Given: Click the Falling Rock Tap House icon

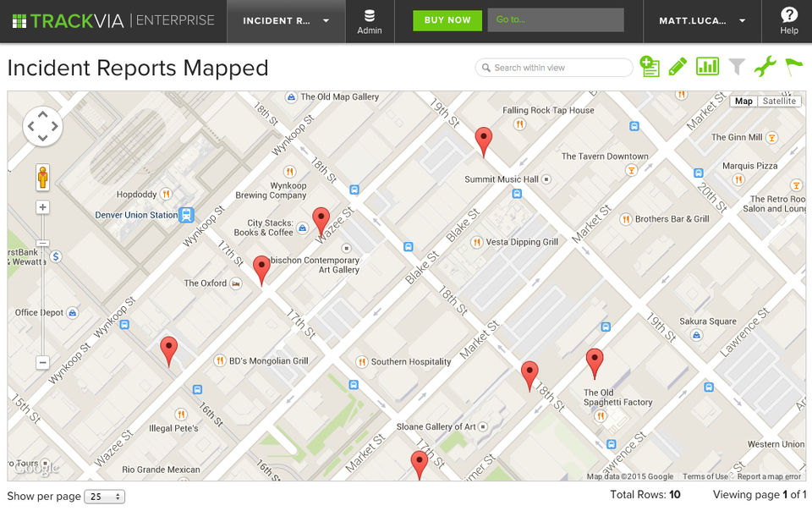Looking at the screenshot, I should click(519, 124).
